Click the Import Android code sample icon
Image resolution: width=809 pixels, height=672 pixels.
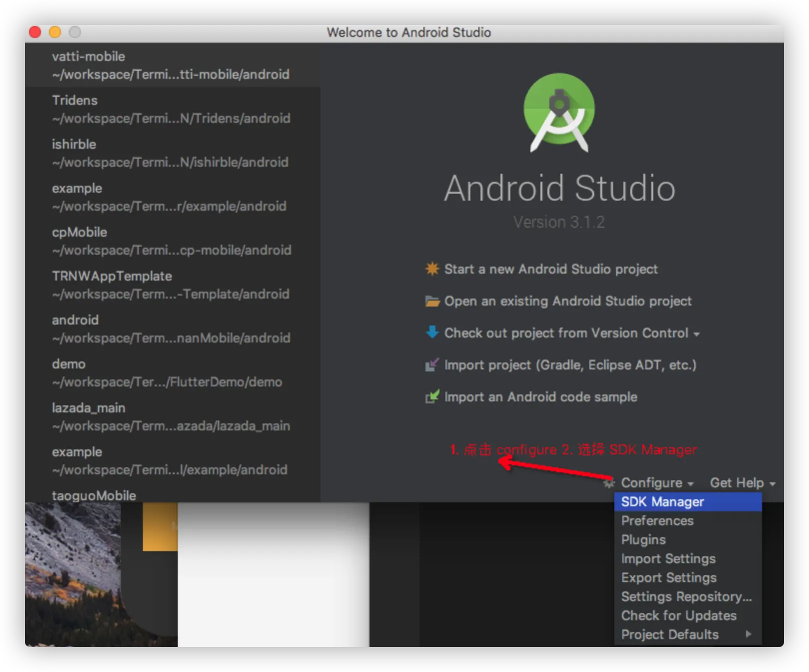[432, 397]
